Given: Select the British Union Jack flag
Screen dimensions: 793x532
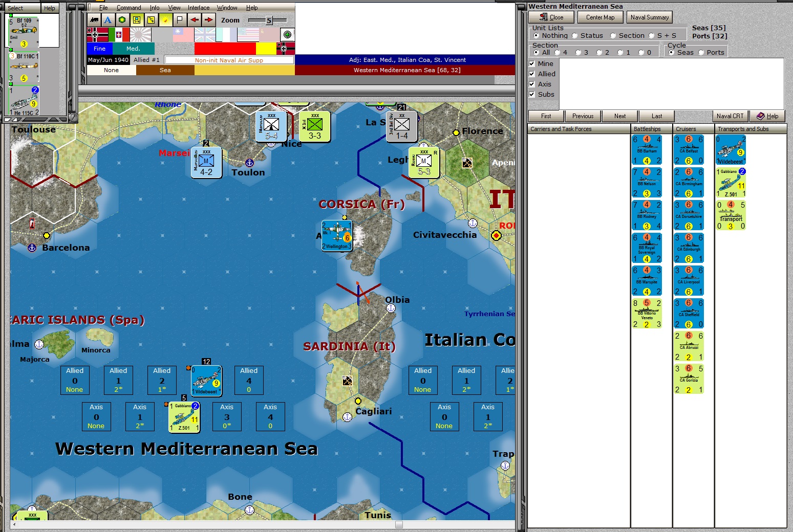Looking at the screenshot, I should click(205, 35).
